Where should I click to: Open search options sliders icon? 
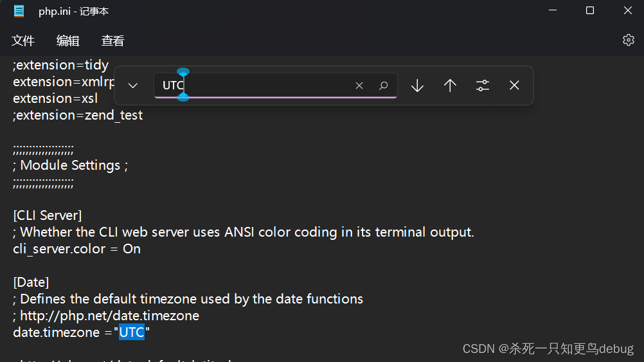click(x=482, y=86)
